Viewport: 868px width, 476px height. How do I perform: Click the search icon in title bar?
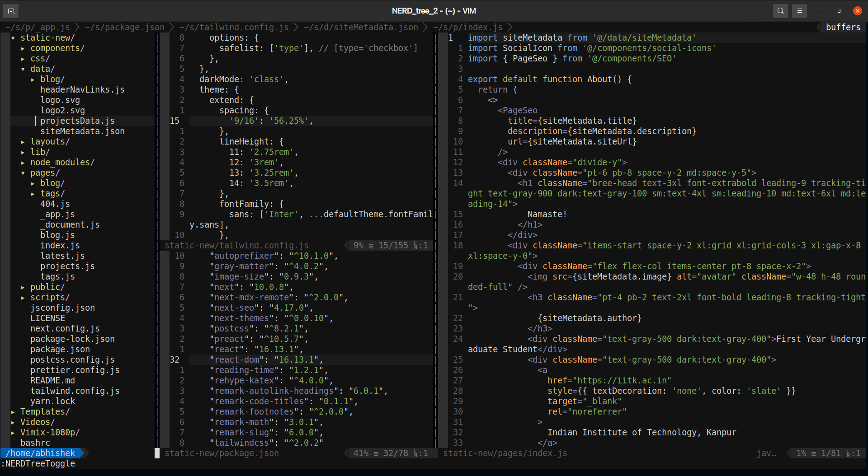(x=780, y=11)
